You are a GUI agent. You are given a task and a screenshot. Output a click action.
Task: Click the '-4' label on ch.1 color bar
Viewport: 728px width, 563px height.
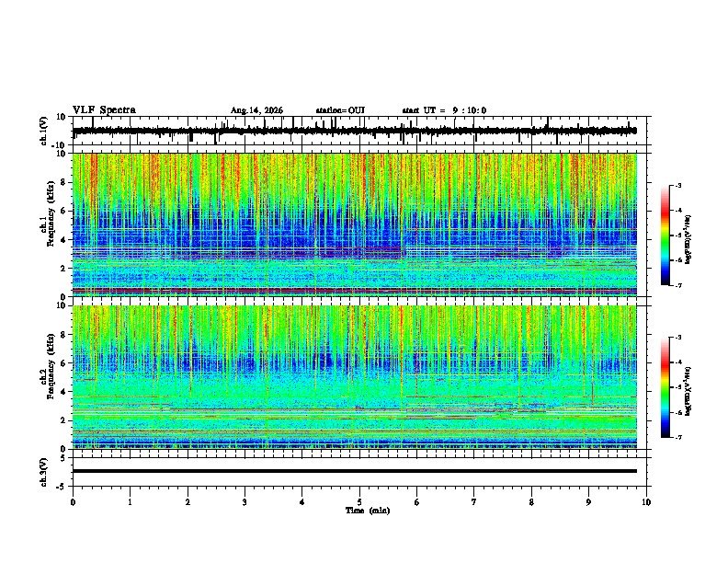pyautogui.click(x=678, y=211)
